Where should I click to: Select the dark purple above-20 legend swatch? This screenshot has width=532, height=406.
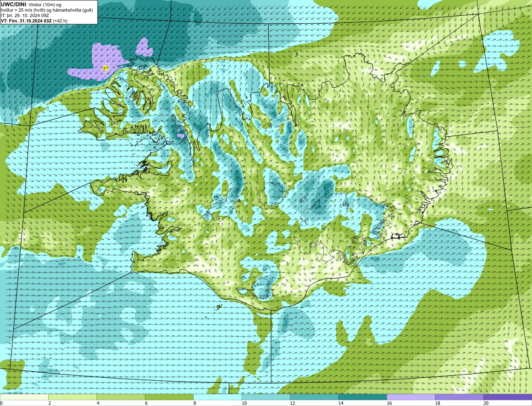coord(508,397)
